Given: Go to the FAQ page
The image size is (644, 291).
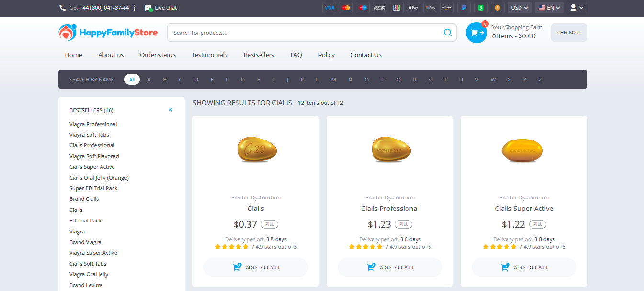Looking at the screenshot, I should 296,55.
